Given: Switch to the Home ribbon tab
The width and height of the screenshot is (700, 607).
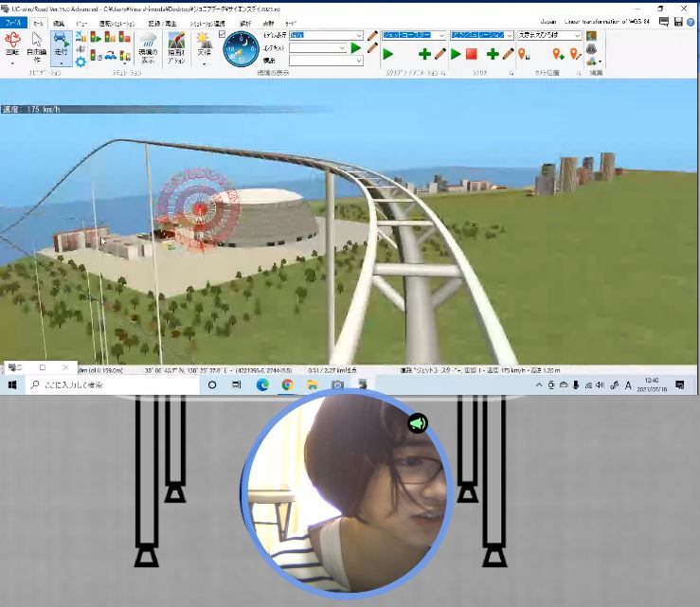Looking at the screenshot, I should tap(39, 24).
